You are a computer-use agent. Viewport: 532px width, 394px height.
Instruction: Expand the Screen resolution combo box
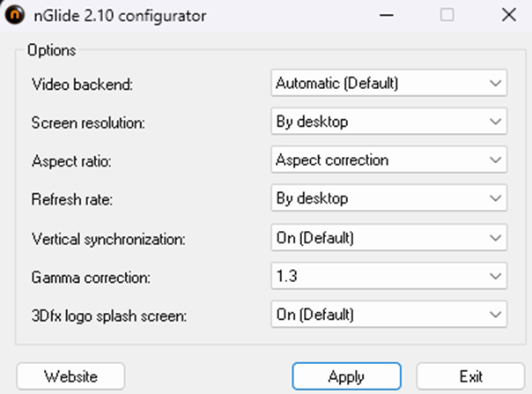(x=388, y=122)
